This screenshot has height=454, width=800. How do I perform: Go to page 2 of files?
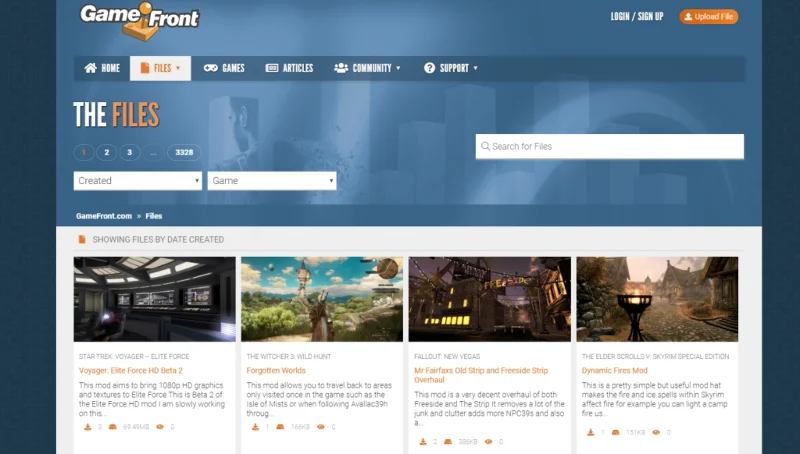pos(106,152)
